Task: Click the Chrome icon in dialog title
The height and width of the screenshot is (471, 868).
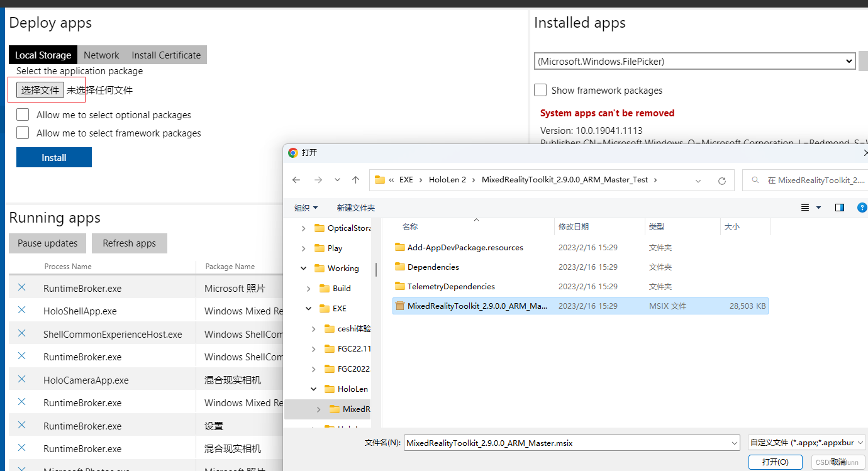Action: [292, 153]
